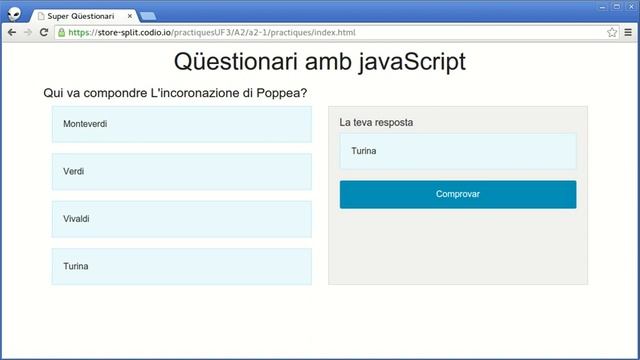
Task: Maximize the browser window
Action: coord(617,7)
